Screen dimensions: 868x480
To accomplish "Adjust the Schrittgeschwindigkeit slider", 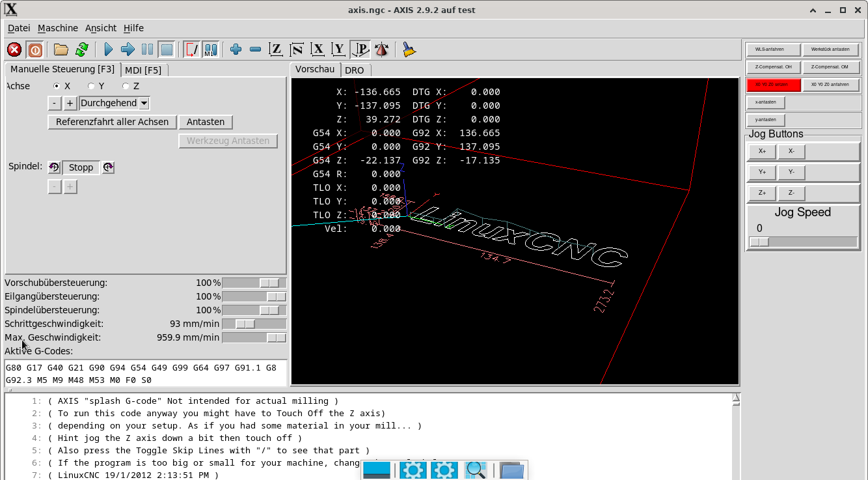I will point(254,324).
